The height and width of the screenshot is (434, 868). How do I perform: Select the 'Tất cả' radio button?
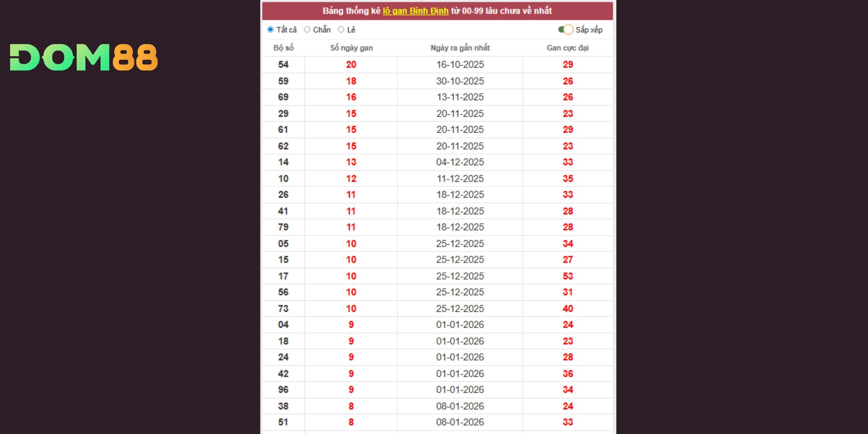[270, 30]
